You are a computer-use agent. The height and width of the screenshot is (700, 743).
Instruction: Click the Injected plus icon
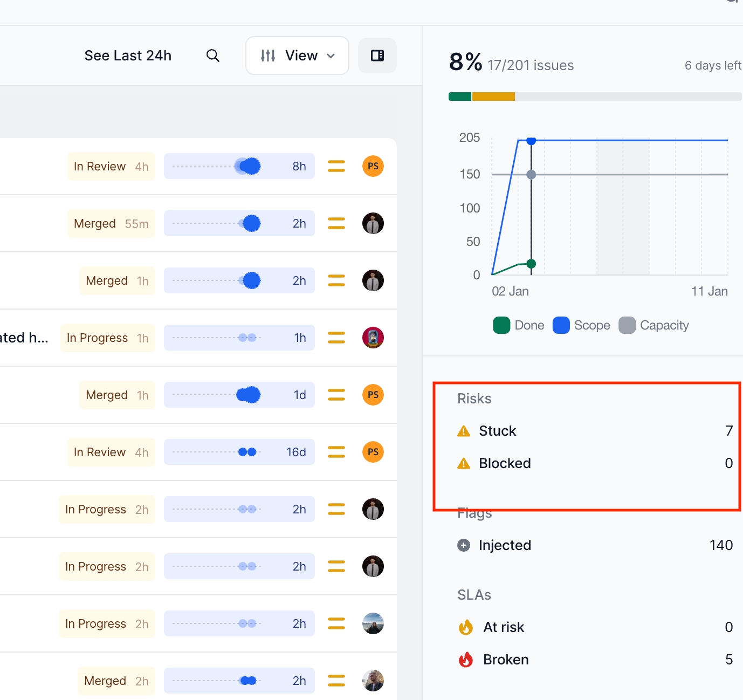point(464,545)
